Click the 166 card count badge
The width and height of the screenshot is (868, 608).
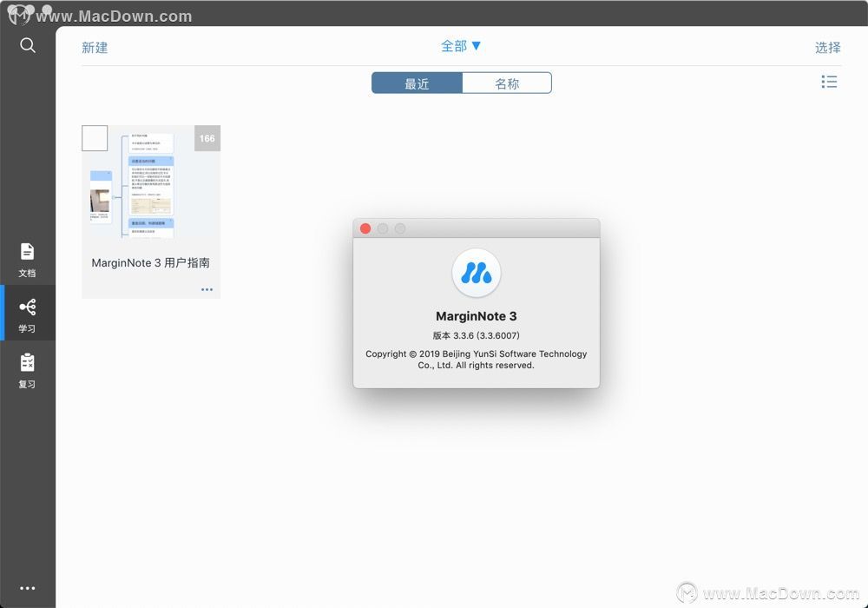coord(207,138)
